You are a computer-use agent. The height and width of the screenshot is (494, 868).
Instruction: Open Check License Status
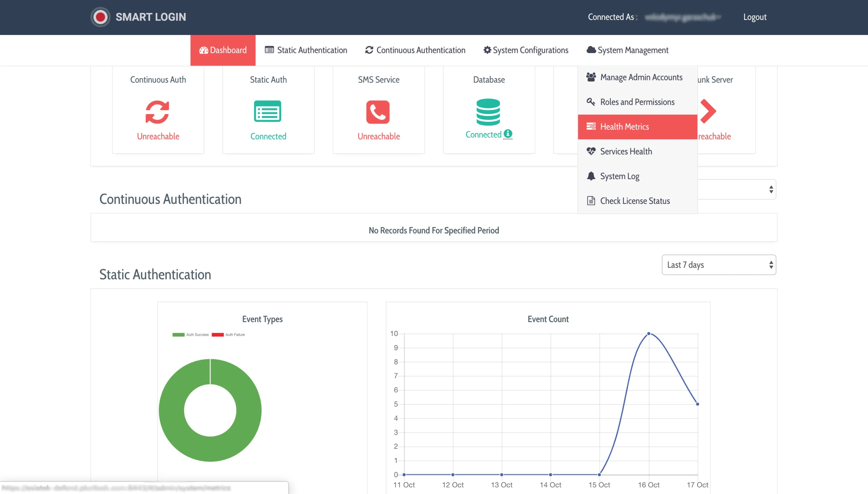pos(635,201)
